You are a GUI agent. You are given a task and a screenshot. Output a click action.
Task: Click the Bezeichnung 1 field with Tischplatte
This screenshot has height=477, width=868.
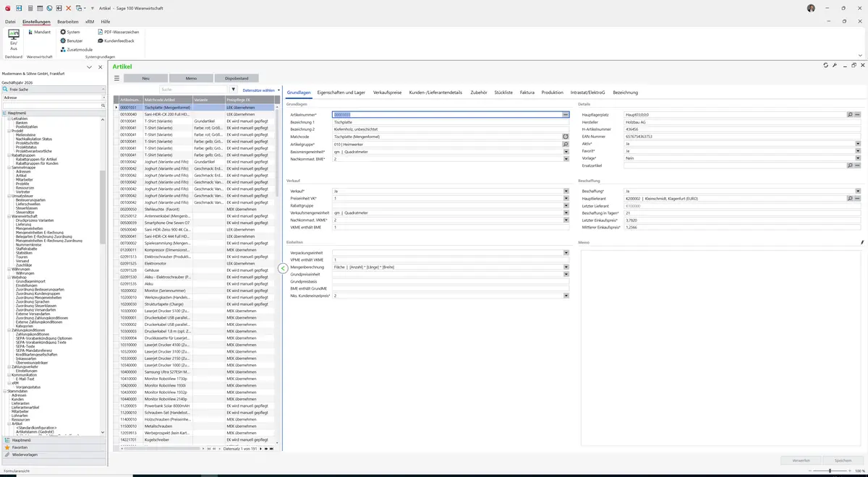(x=450, y=122)
